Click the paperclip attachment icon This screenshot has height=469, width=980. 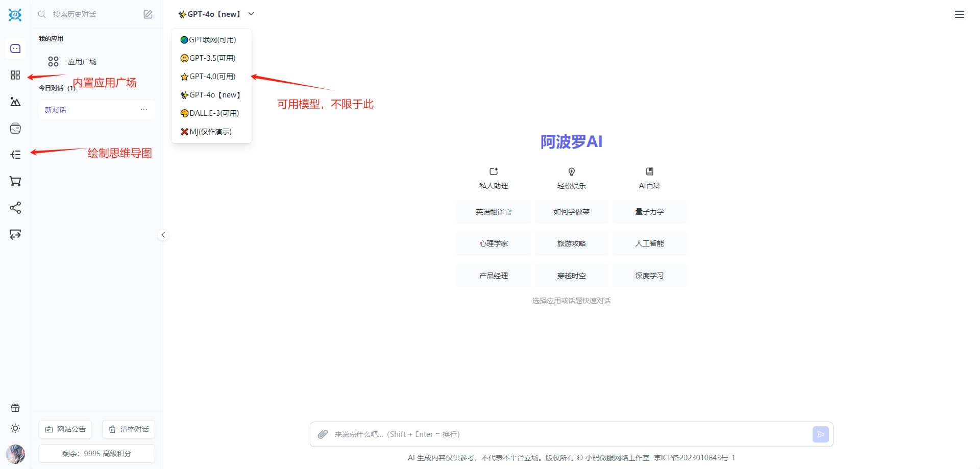(x=323, y=434)
